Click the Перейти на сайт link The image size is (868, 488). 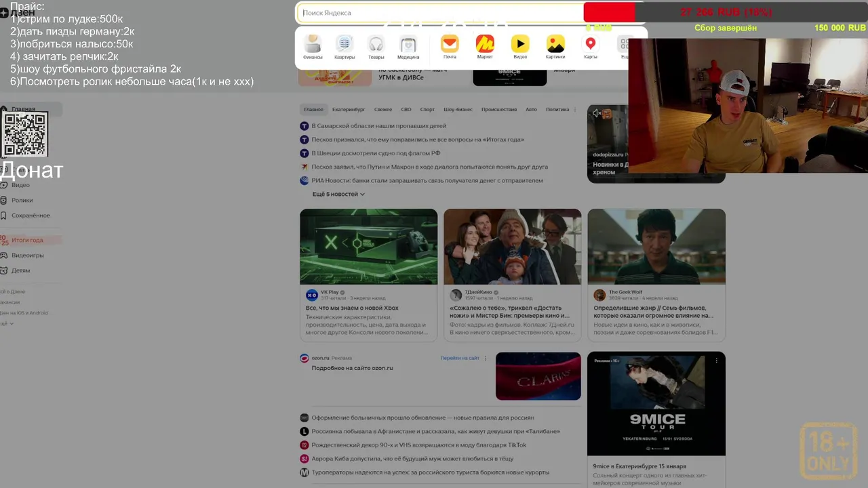point(460,358)
